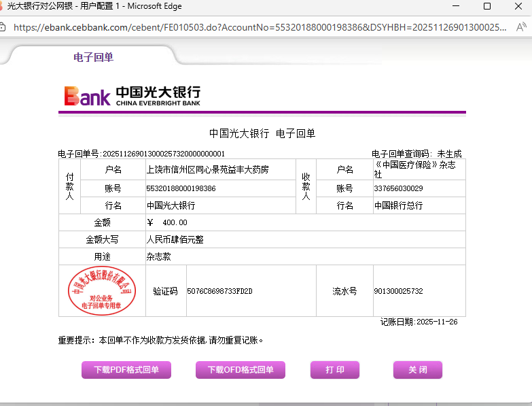The width and height of the screenshot is (532, 406).
Task: Click the amount value ¥ 400.00
Action: [x=167, y=222]
